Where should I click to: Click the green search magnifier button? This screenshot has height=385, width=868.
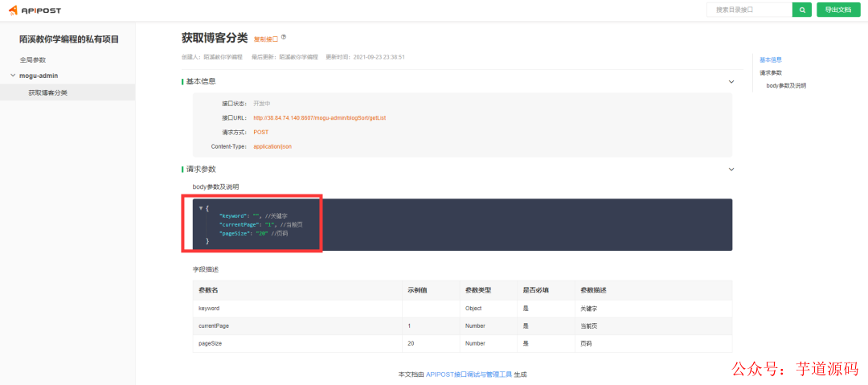801,10
